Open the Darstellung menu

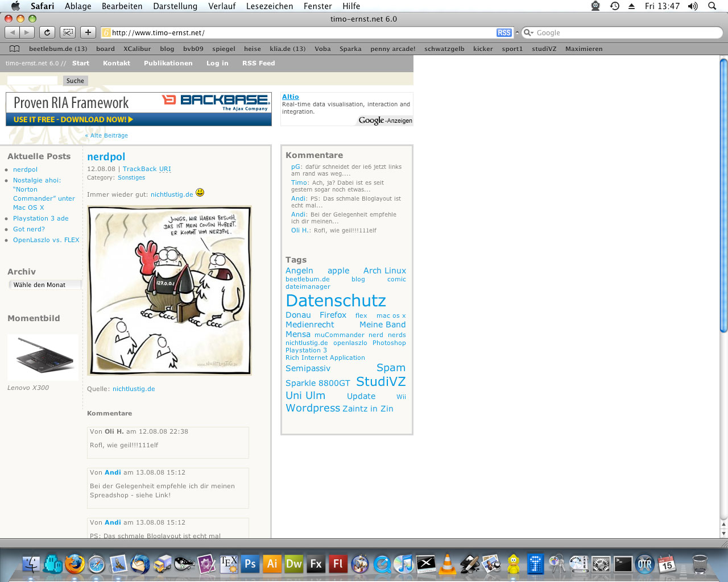coord(175,6)
